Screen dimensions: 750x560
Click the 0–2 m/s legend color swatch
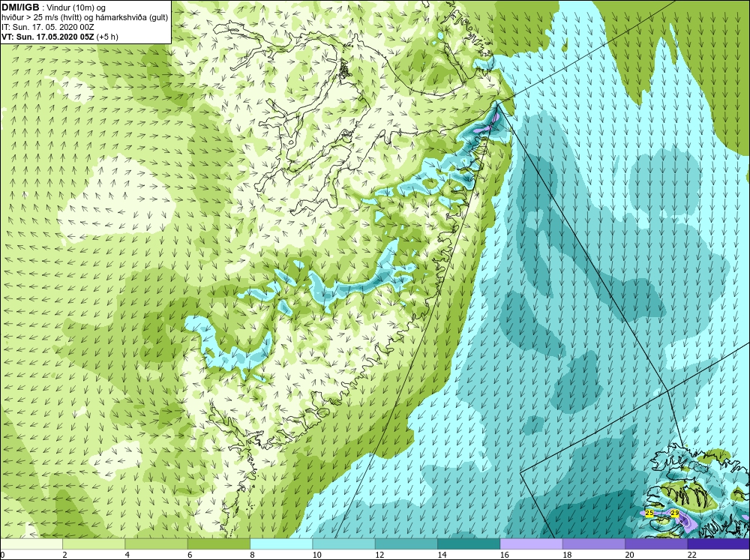pyautogui.click(x=31, y=544)
